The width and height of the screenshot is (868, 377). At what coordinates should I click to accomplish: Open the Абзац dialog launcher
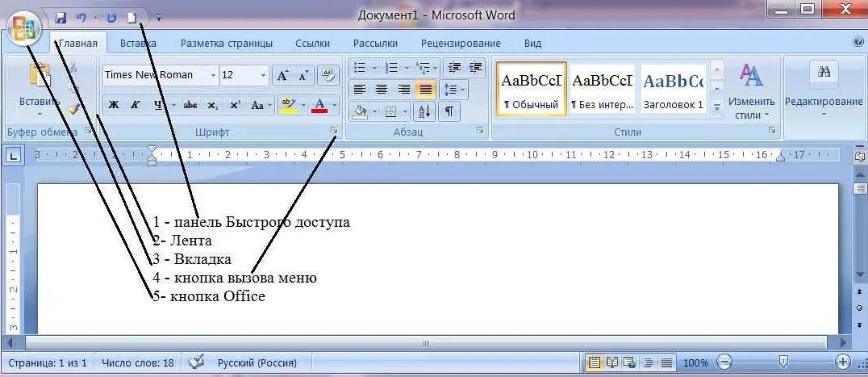pyautogui.click(x=480, y=131)
